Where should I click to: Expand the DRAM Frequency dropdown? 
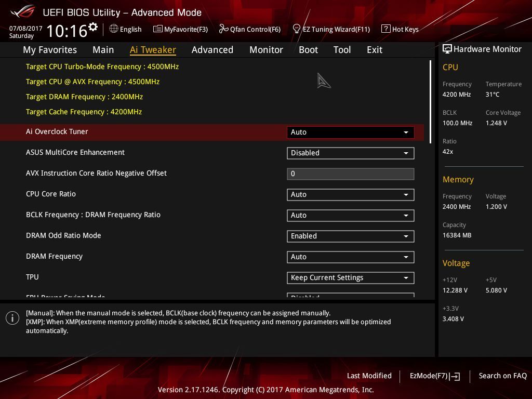point(351,257)
